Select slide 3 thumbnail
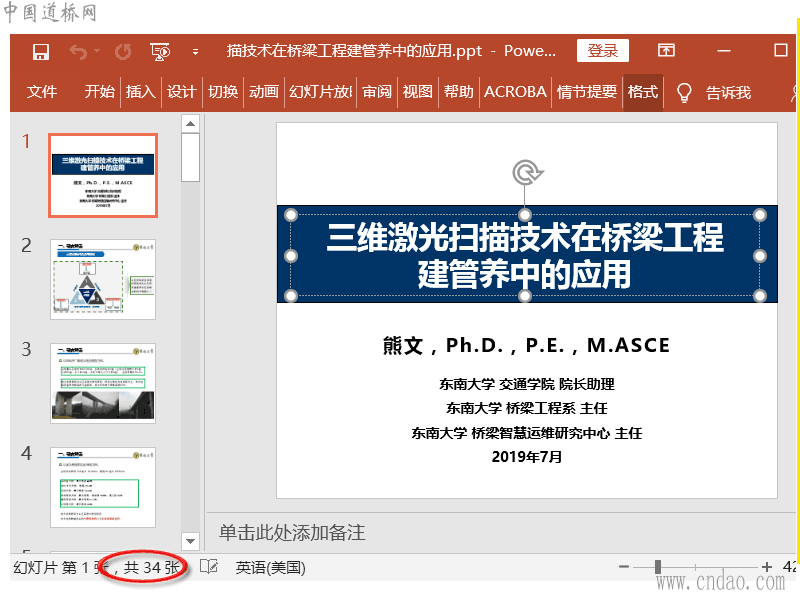800x600 pixels. (103, 382)
